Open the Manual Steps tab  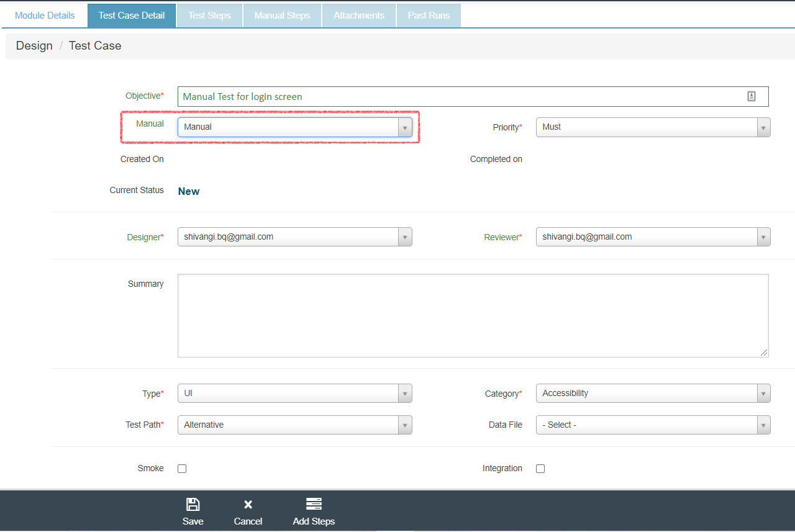click(x=283, y=16)
